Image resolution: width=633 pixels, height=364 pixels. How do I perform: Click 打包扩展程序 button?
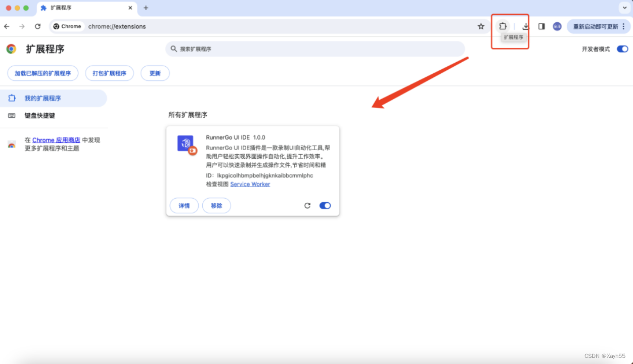[x=110, y=73]
